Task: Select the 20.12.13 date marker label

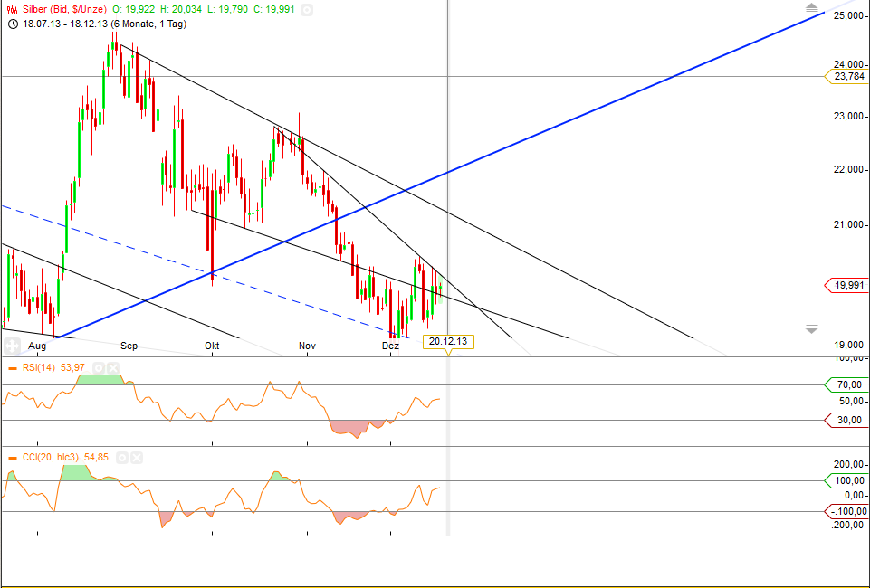Action: click(x=448, y=341)
